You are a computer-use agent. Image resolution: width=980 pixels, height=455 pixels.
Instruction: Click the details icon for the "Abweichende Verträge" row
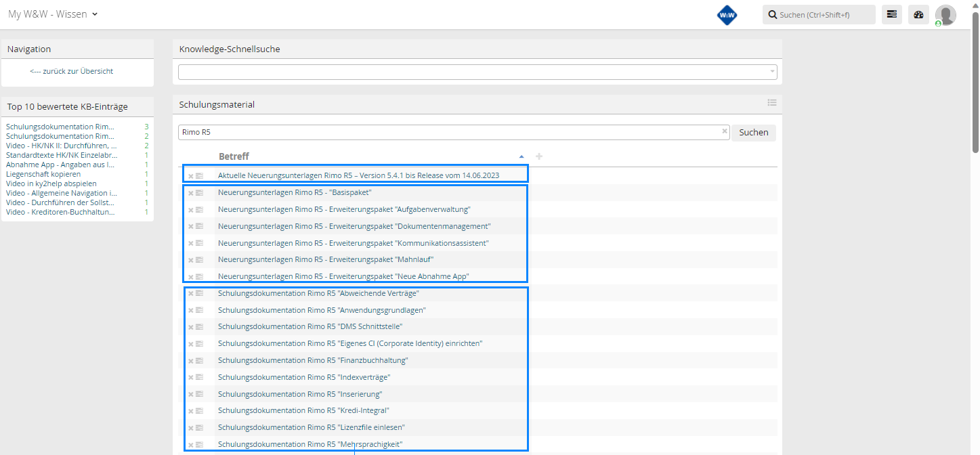[200, 293]
